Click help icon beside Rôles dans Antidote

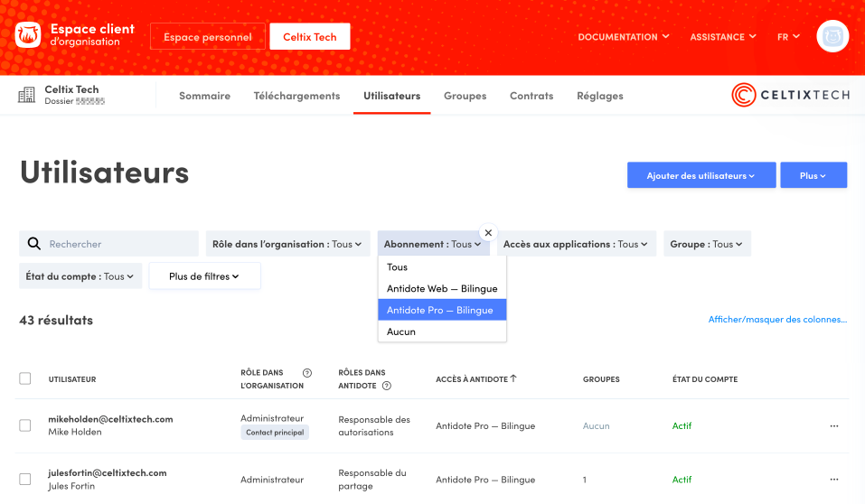coord(387,386)
